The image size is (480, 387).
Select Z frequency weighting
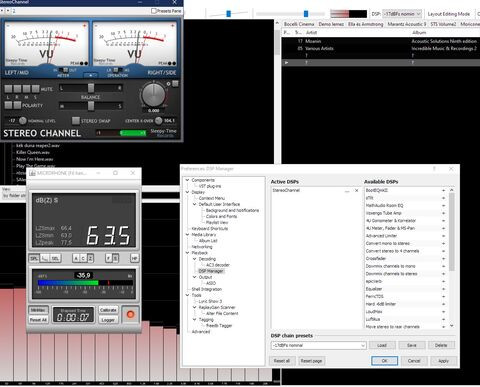pyautogui.click(x=90, y=258)
